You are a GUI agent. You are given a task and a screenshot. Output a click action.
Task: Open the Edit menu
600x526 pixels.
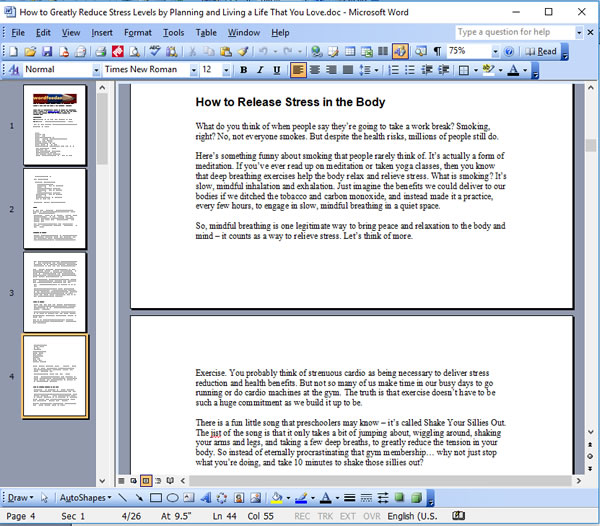43,33
